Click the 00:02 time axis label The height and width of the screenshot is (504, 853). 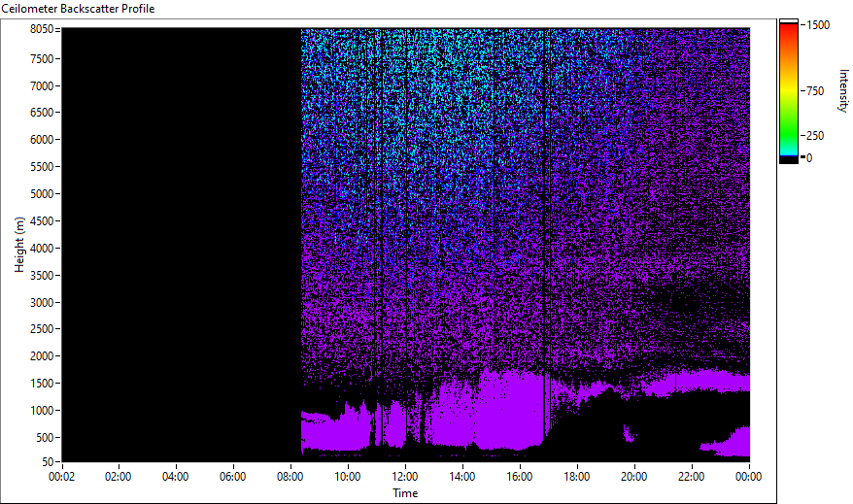coord(61,477)
